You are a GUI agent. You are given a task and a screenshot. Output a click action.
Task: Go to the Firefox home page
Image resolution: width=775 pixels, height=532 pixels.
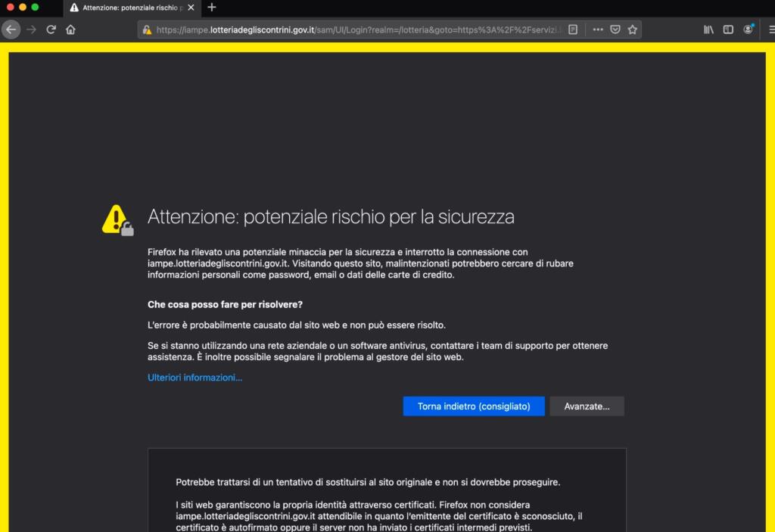(x=70, y=30)
